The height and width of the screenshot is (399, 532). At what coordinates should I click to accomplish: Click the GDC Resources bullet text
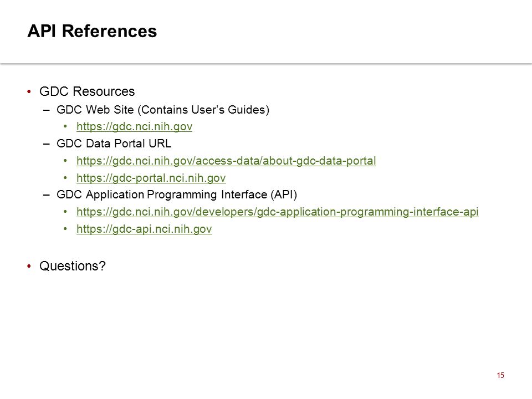[87, 91]
